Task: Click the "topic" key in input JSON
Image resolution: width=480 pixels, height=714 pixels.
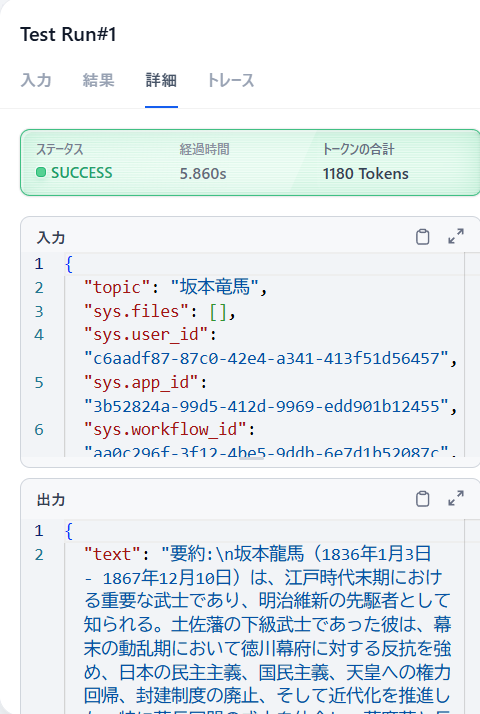Action: [x=117, y=287]
